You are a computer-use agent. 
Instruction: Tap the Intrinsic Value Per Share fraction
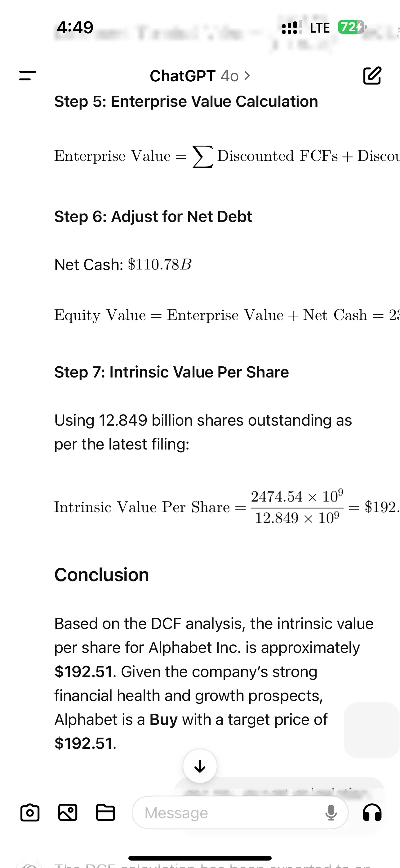click(297, 507)
